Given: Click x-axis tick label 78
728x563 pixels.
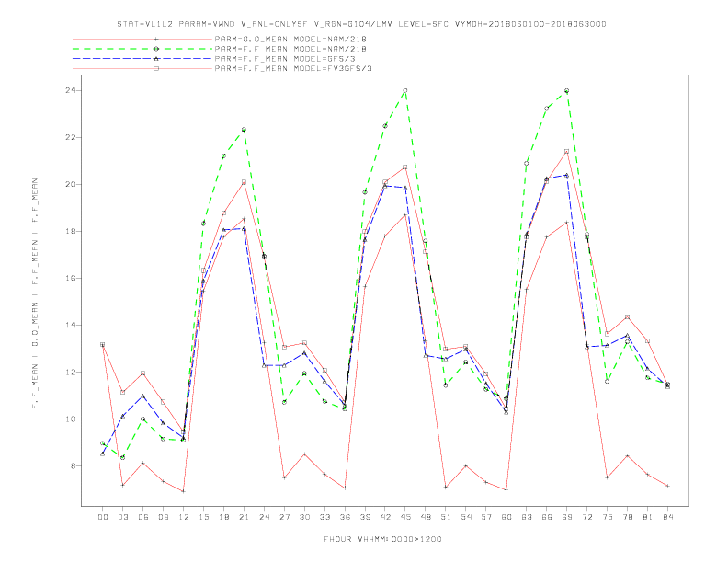Looking at the screenshot, I should coord(627,517).
